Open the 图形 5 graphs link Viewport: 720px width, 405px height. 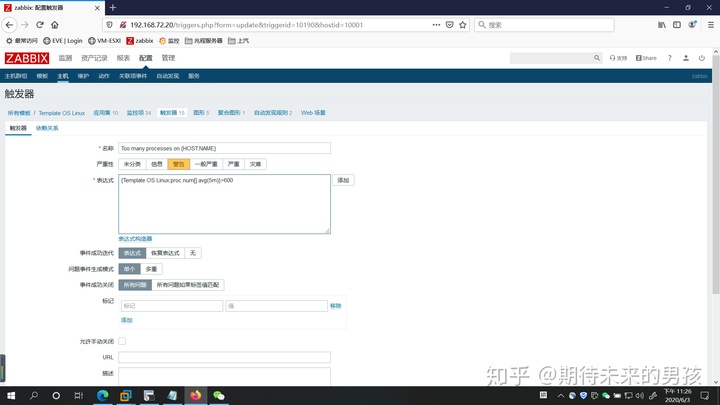(201, 112)
